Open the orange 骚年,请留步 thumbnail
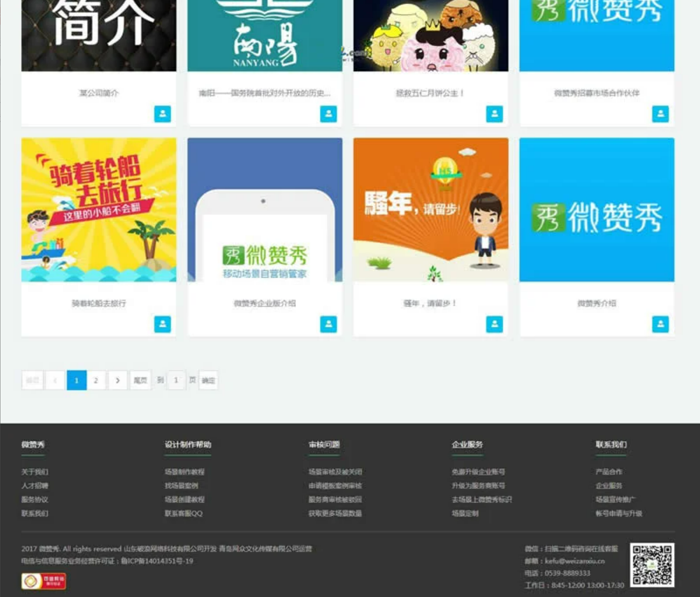This screenshot has width=700, height=597. [431, 210]
